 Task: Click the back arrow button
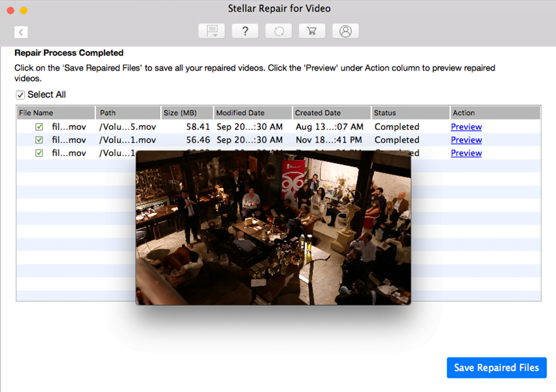point(21,32)
